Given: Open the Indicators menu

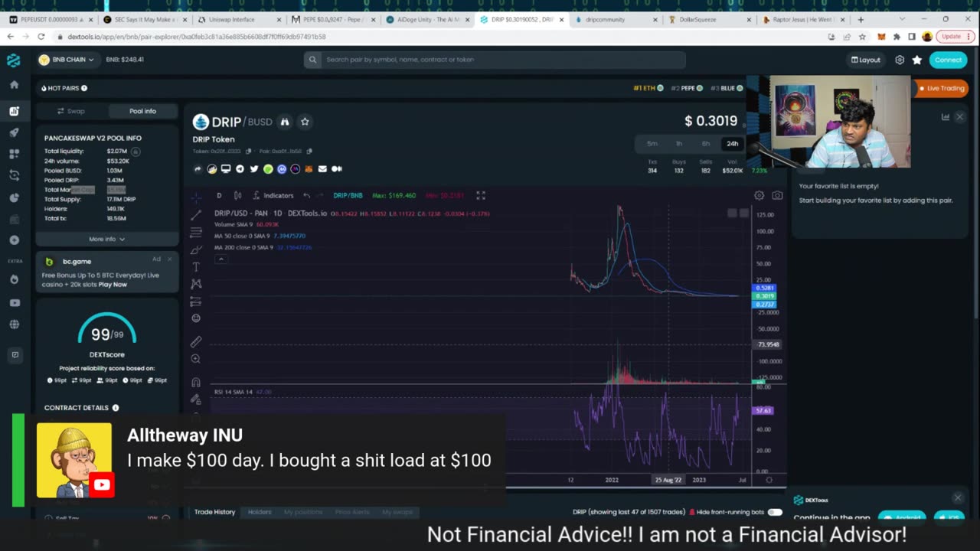Looking at the screenshot, I should tap(273, 196).
